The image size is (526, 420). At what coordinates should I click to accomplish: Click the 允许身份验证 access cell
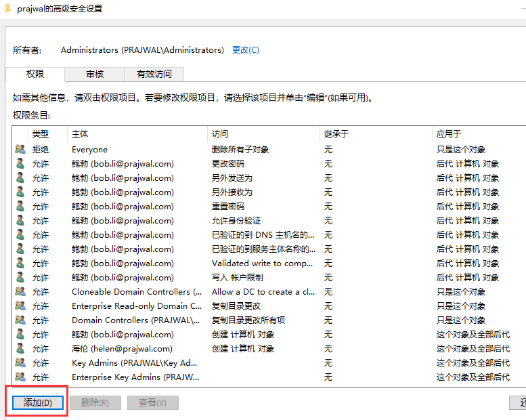[236, 221]
